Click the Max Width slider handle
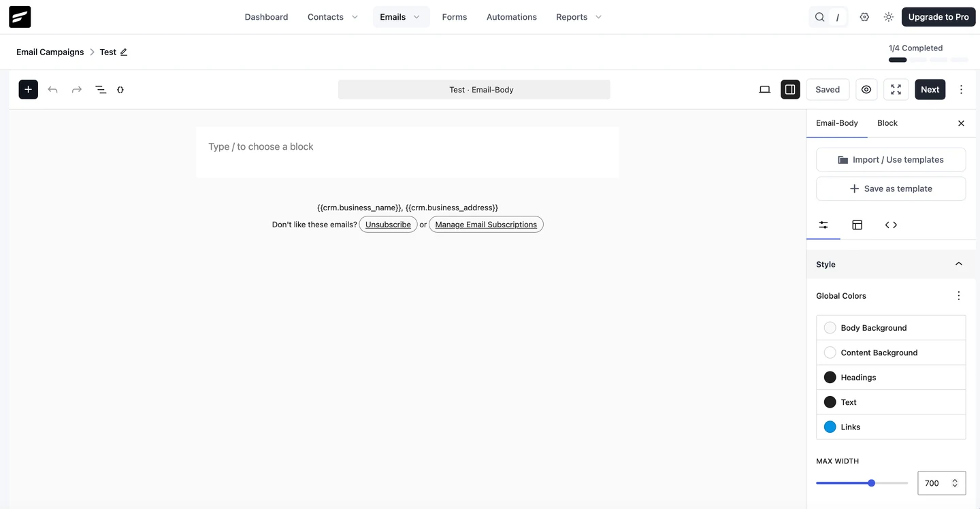Image resolution: width=980 pixels, height=509 pixels. tap(872, 483)
